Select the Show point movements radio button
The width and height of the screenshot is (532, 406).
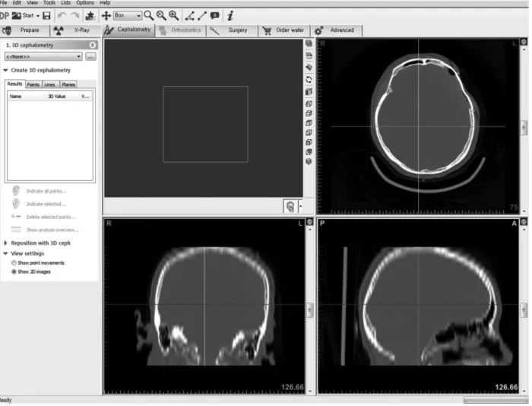[x=14, y=263]
